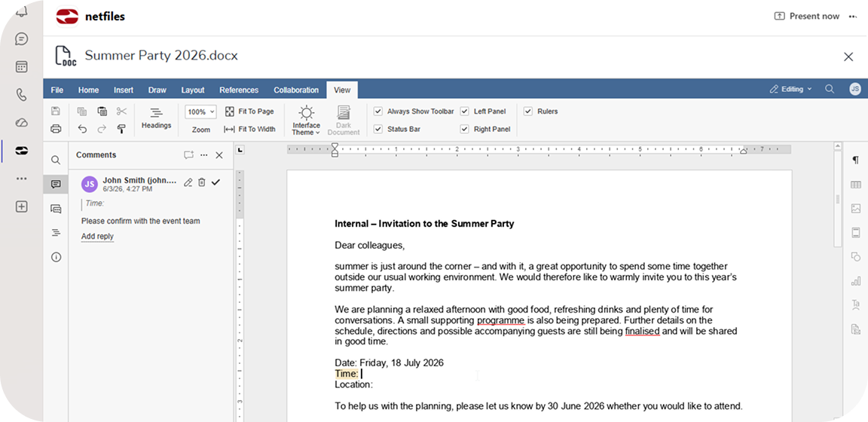868x422 pixels.
Task: Click the JS user avatar in header
Action: pyautogui.click(x=855, y=89)
